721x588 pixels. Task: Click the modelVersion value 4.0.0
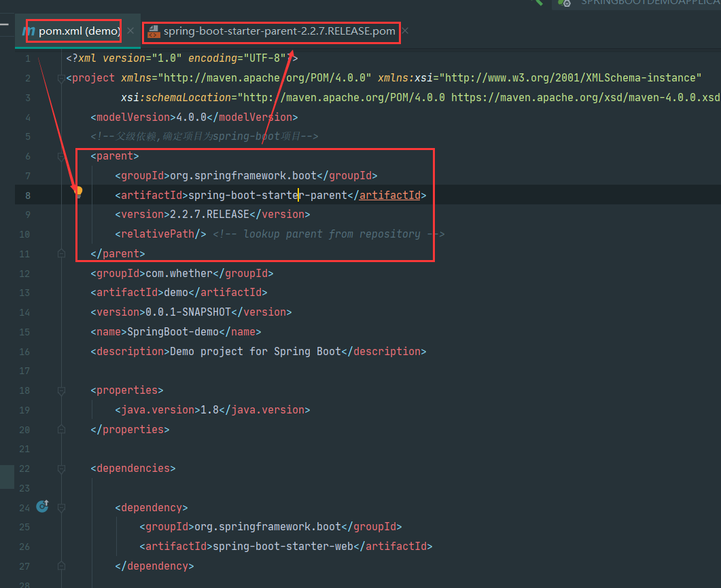pos(191,117)
